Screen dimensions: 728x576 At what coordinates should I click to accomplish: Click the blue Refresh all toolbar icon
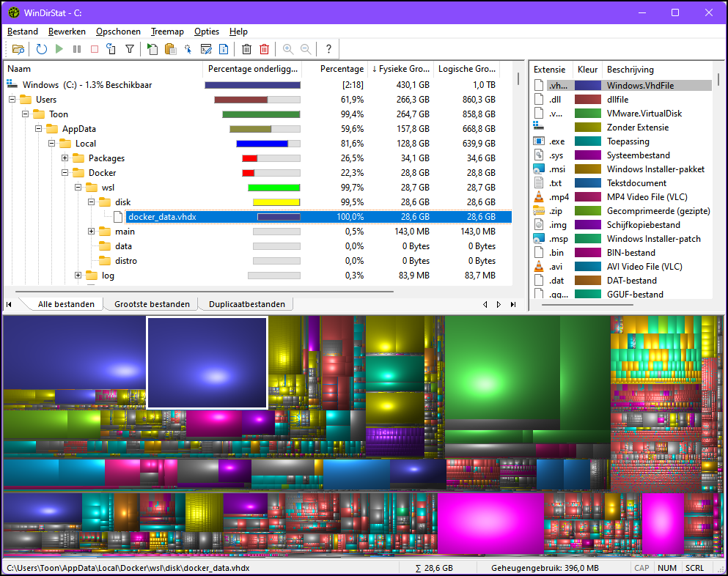tap(42, 49)
